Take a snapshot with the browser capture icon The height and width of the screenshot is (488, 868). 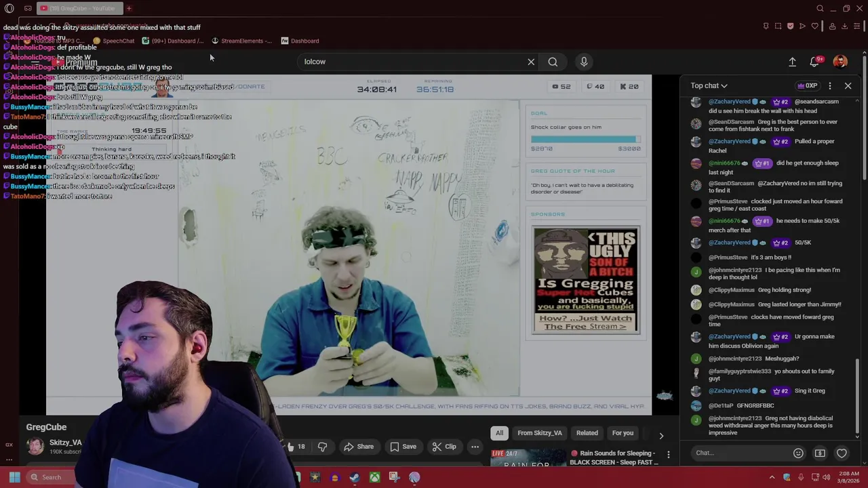(778, 26)
